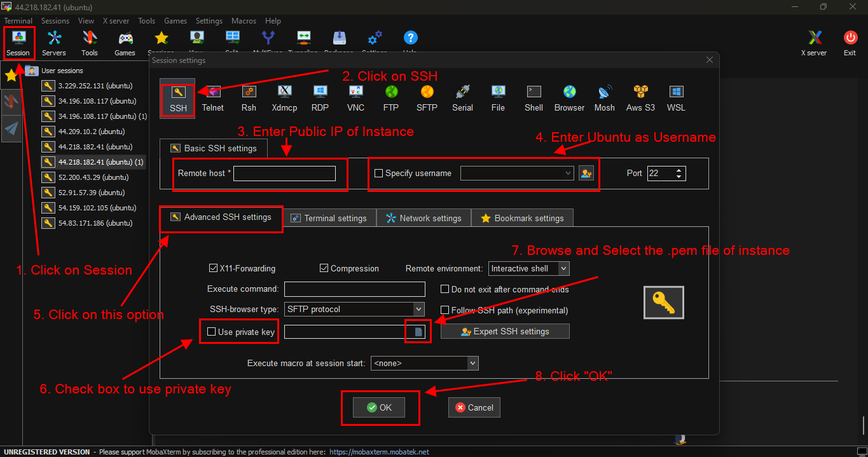The width and height of the screenshot is (868, 457).
Task: Open Expert SSH settings
Action: pos(505,332)
